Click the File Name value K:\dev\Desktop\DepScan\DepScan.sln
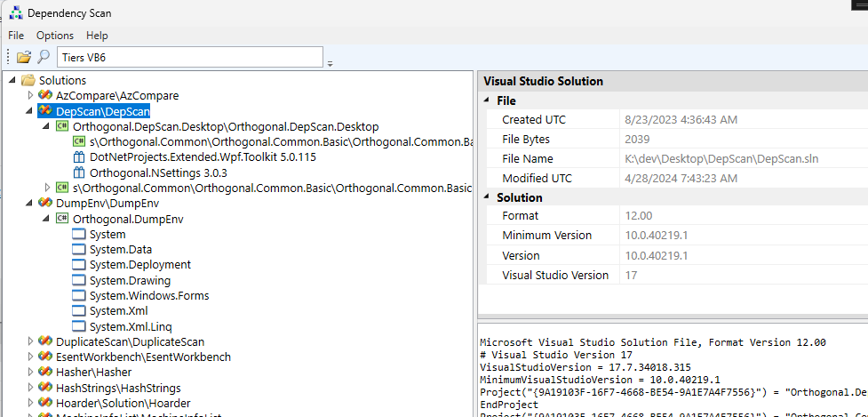This screenshot has height=417, width=868. click(721, 159)
